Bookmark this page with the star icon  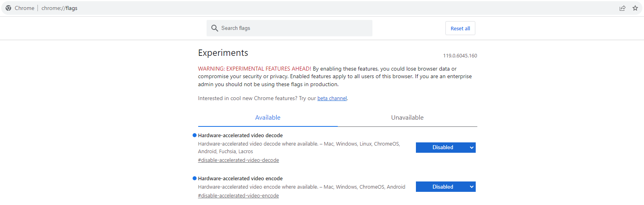click(635, 8)
